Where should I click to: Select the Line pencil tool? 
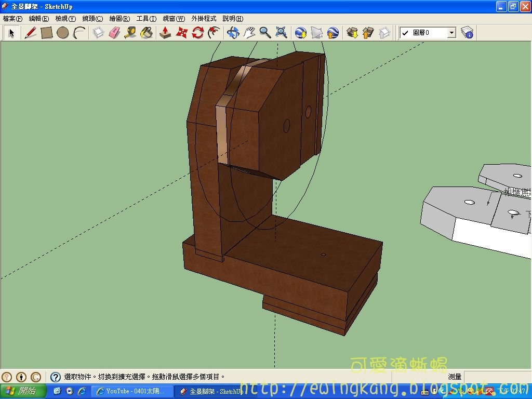pos(30,33)
